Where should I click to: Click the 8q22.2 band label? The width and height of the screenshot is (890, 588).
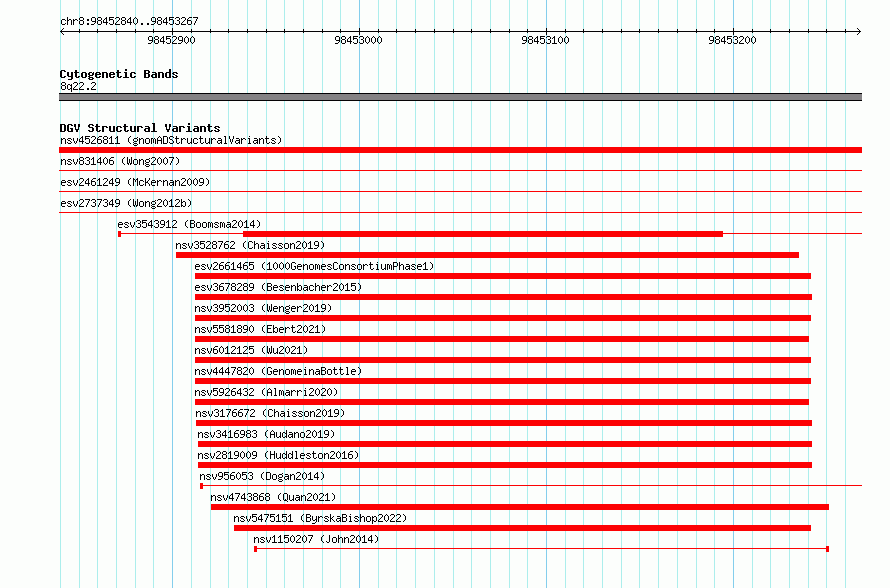[78, 86]
